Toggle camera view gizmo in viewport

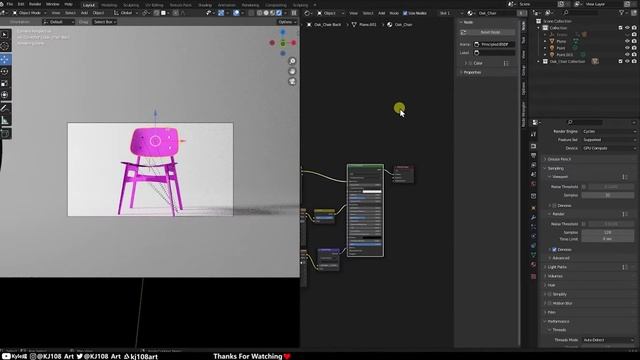pyautogui.click(x=292, y=82)
